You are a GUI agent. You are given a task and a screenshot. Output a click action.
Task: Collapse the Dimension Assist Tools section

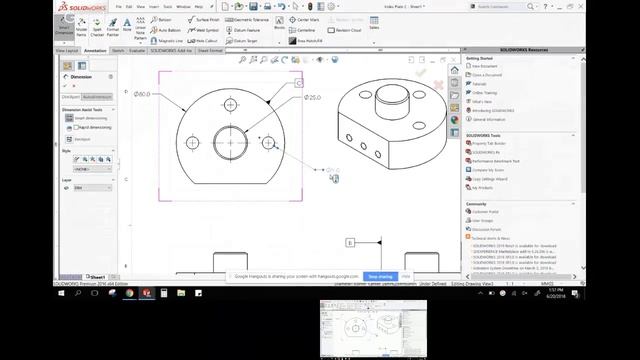pyautogui.click(x=113, y=110)
